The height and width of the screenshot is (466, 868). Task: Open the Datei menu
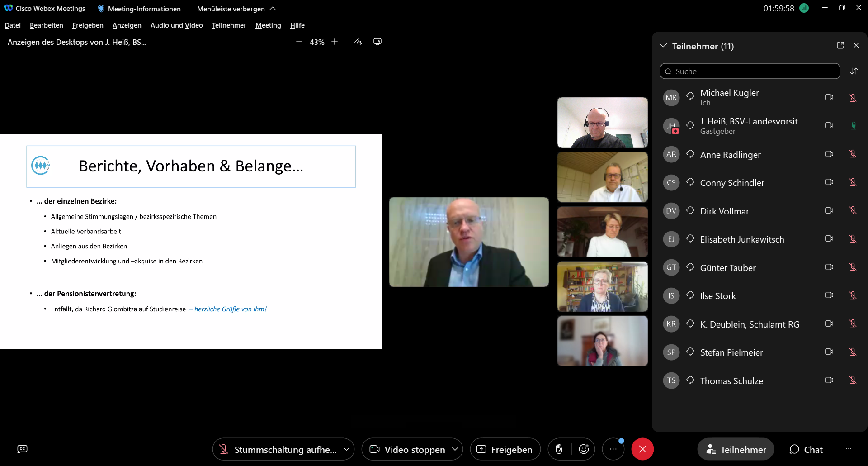point(13,25)
